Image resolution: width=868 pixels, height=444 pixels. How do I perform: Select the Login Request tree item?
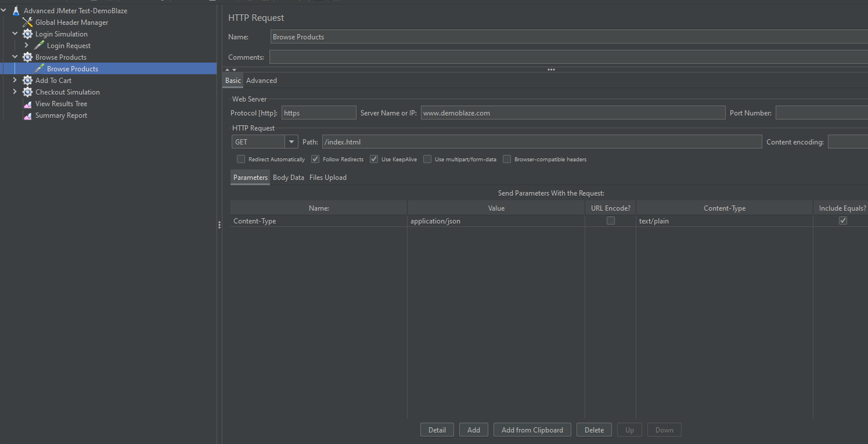tap(69, 45)
